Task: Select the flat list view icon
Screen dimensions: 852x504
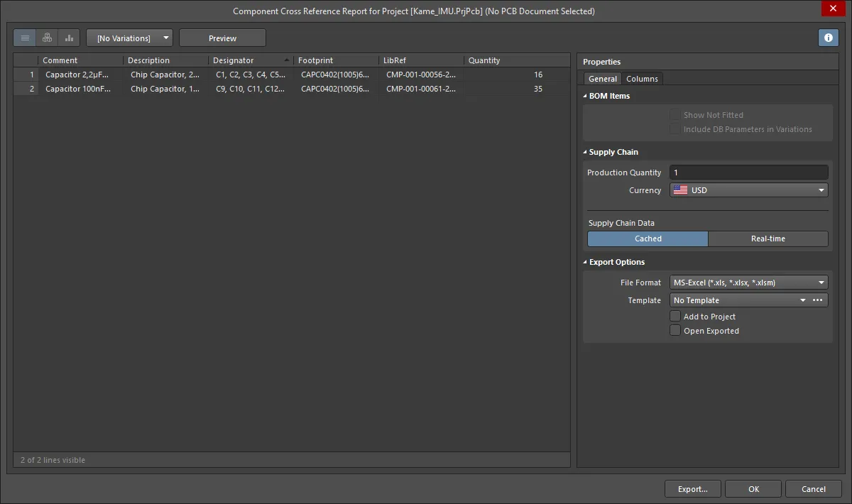Action: point(26,38)
